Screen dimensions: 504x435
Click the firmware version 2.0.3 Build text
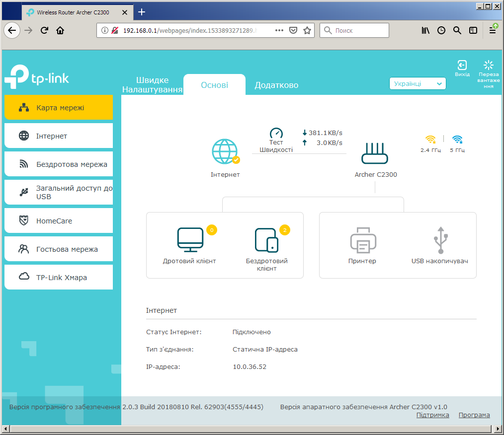(x=192, y=407)
